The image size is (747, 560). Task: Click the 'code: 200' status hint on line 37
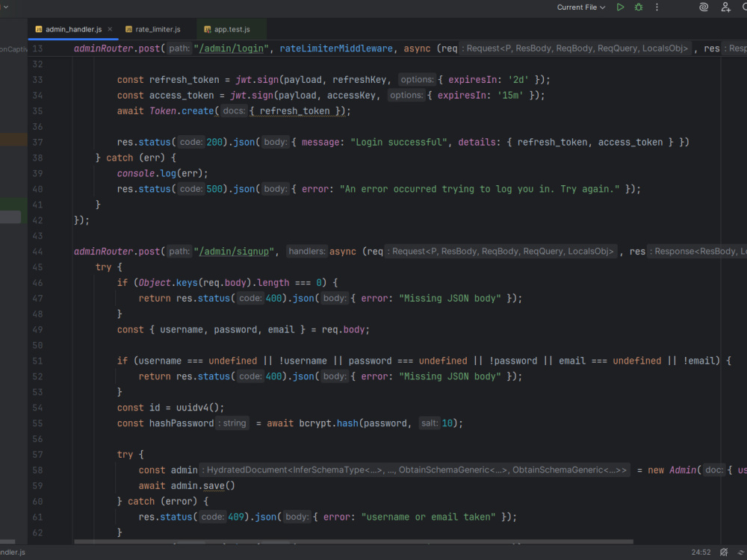[200, 143]
